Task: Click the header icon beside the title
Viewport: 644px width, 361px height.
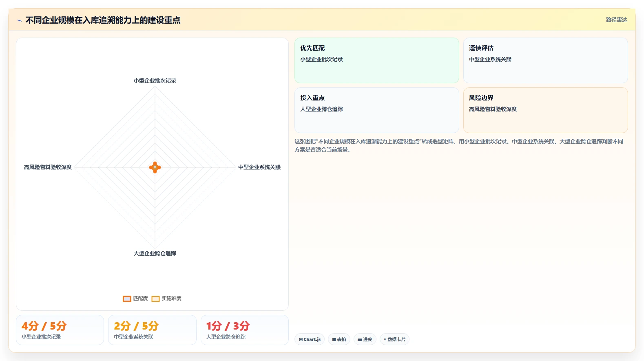Action: tap(19, 20)
